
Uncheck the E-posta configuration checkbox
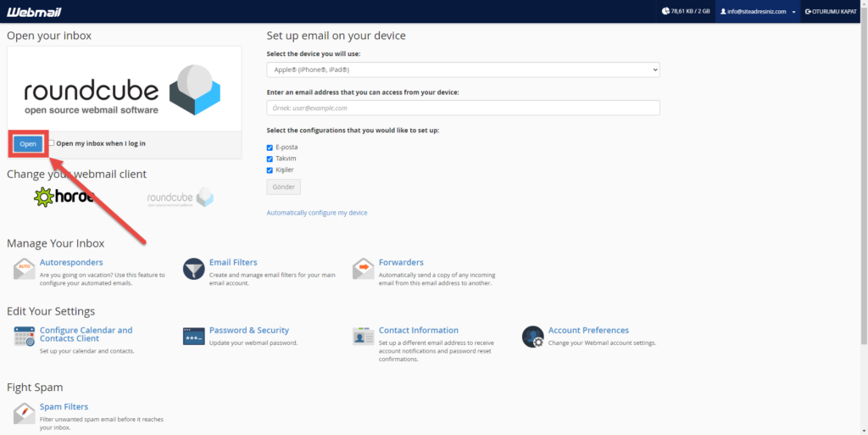click(x=270, y=148)
